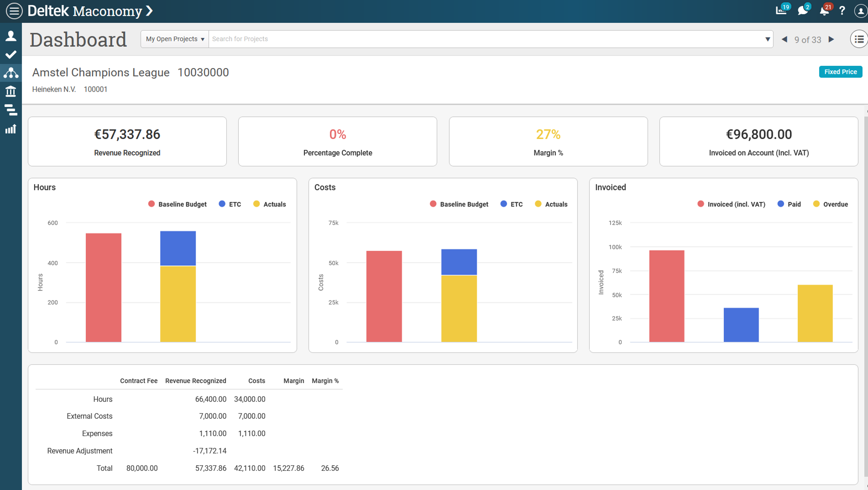Click the Revenue Recognized column header
Screen dimensions: 868x490
[196, 381]
